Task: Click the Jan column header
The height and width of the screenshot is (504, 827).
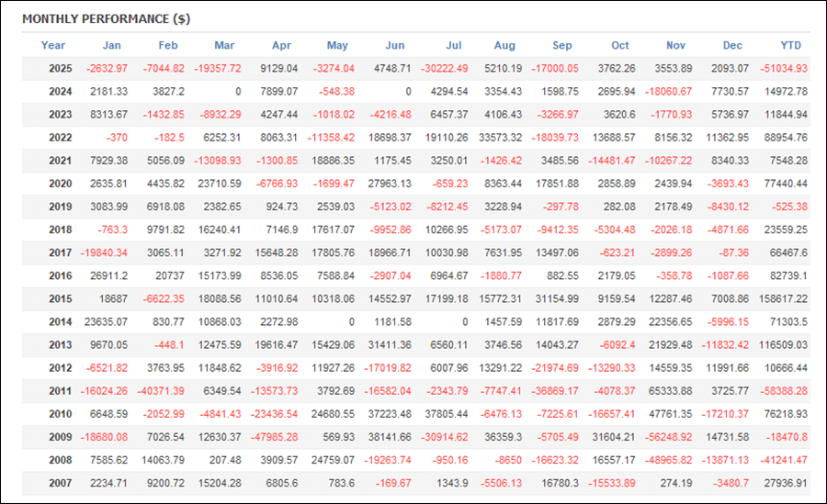Action: click(111, 45)
